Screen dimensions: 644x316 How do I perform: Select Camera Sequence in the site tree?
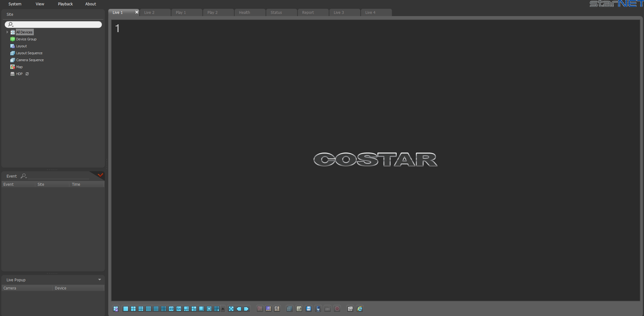click(x=30, y=60)
